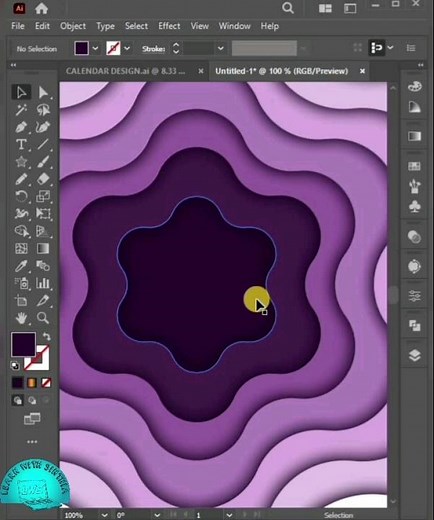This screenshot has width=434, height=520.
Task: Select the Scale tool
Action: pyautogui.click(x=43, y=196)
